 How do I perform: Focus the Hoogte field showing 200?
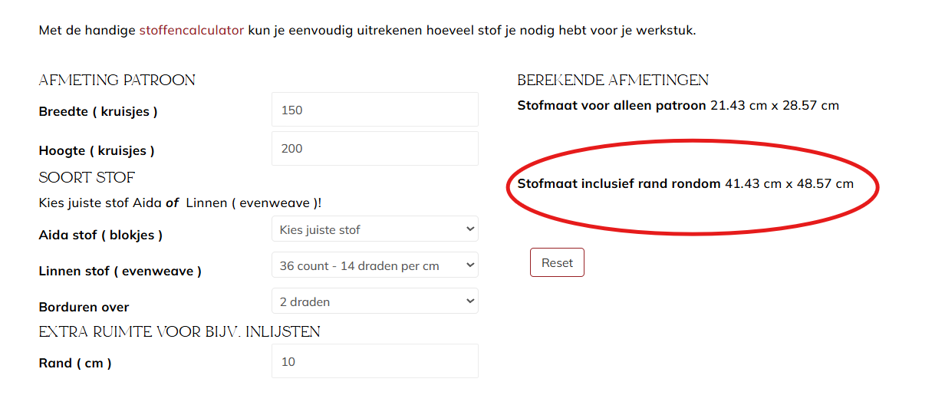click(x=375, y=149)
